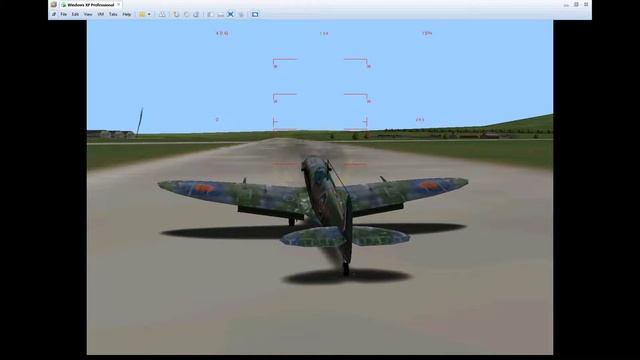Maximize the VMware window
The width and height of the screenshot is (640, 360).
(576, 4)
